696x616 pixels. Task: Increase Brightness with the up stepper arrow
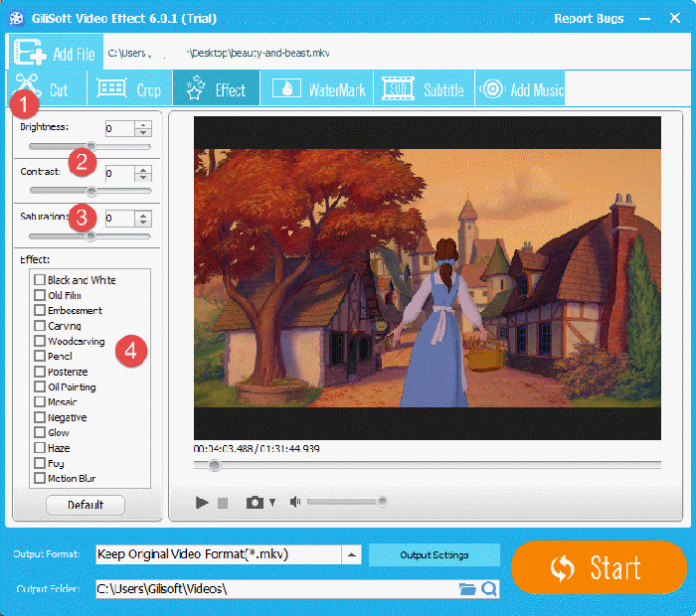[144, 124]
